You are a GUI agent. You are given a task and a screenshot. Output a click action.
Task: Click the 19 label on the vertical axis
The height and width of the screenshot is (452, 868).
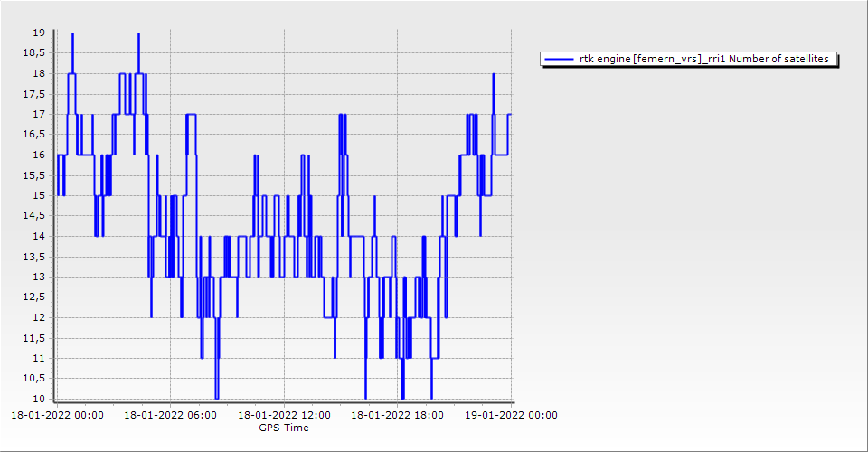point(39,33)
